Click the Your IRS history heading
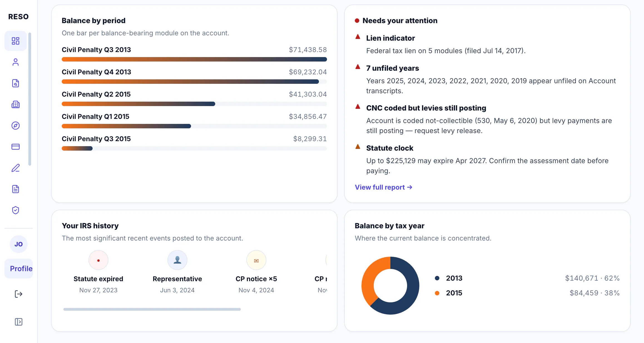The width and height of the screenshot is (644, 343). coord(90,226)
